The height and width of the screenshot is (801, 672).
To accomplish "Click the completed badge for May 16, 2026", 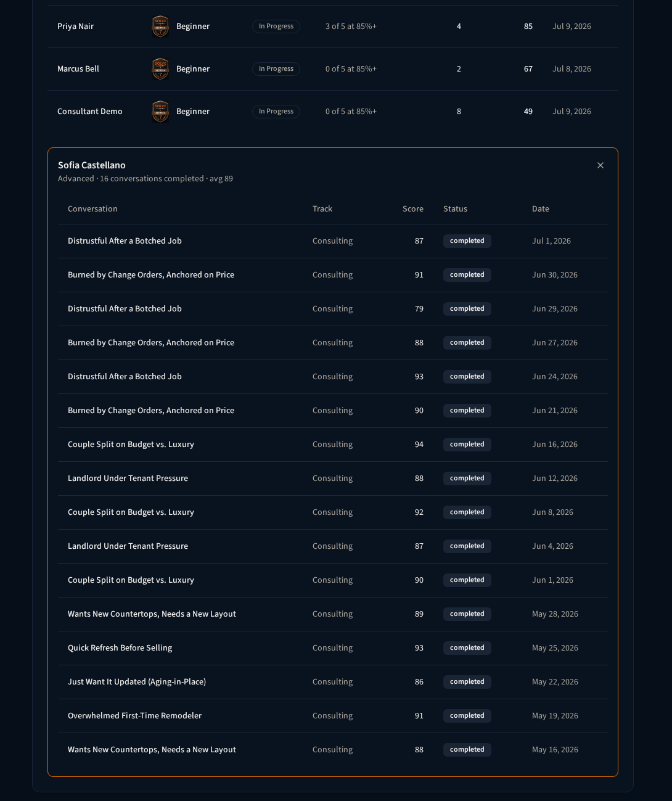I will (x=467, y=750).
